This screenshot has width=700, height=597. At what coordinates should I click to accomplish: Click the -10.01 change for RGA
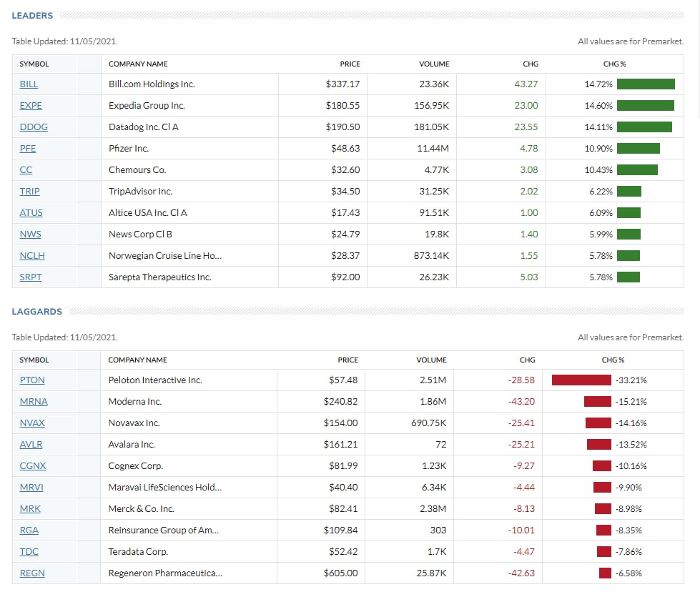pyautogui.click(x=521, y=530)
